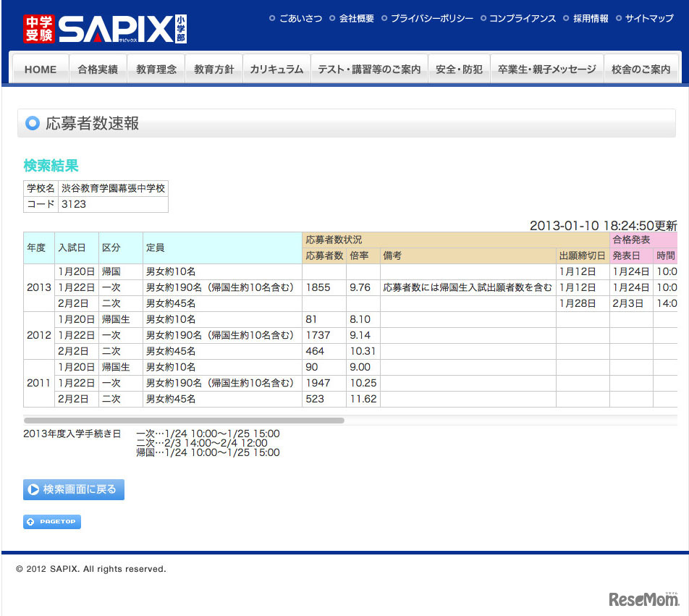The width and height of the screenshot is (689, 616).
Task: Click the ReseMom watermark logo
Action: [643, 599]
